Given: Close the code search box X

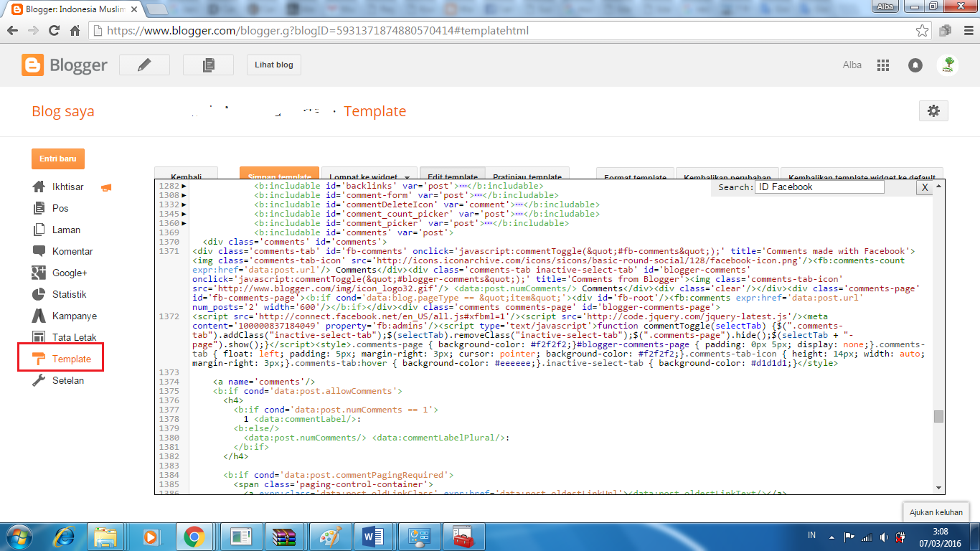Looking at the screenshot, I should pyautogui.click(x=925, y=187).
